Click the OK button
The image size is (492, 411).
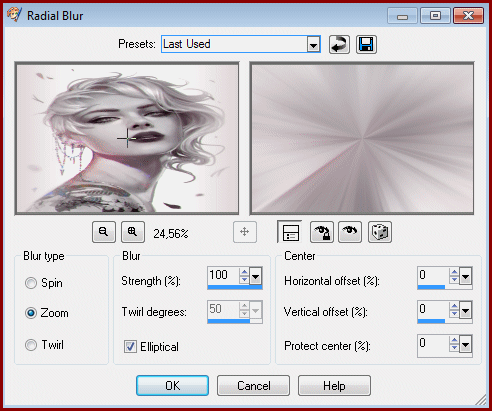click(x=172, y=386)
